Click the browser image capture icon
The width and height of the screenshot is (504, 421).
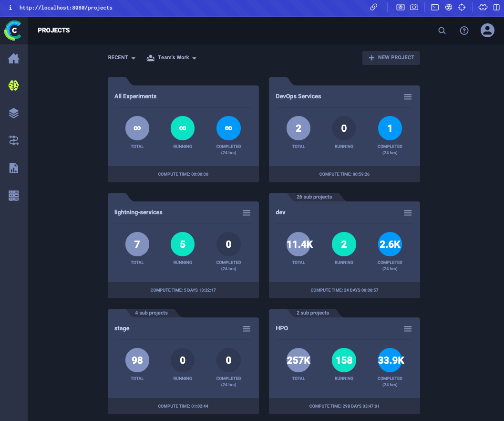click(401, 7)
